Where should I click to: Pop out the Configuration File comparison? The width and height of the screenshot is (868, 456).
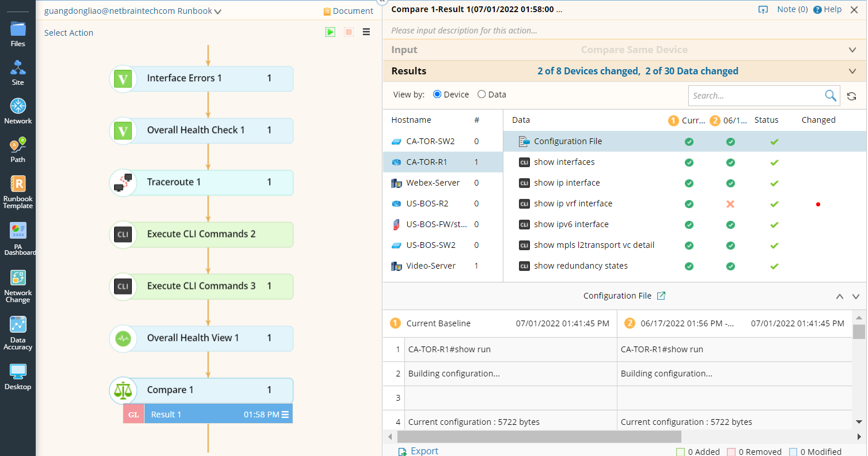(x=661, y=295)
